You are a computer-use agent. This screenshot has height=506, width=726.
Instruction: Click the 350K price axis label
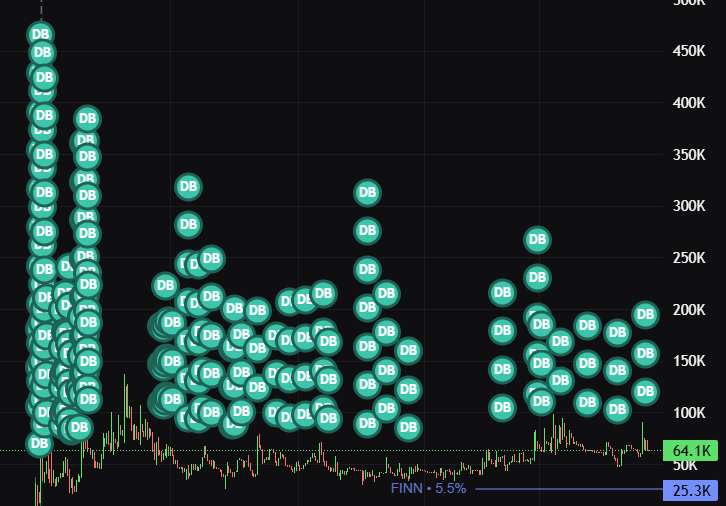(x=689, y=155)
